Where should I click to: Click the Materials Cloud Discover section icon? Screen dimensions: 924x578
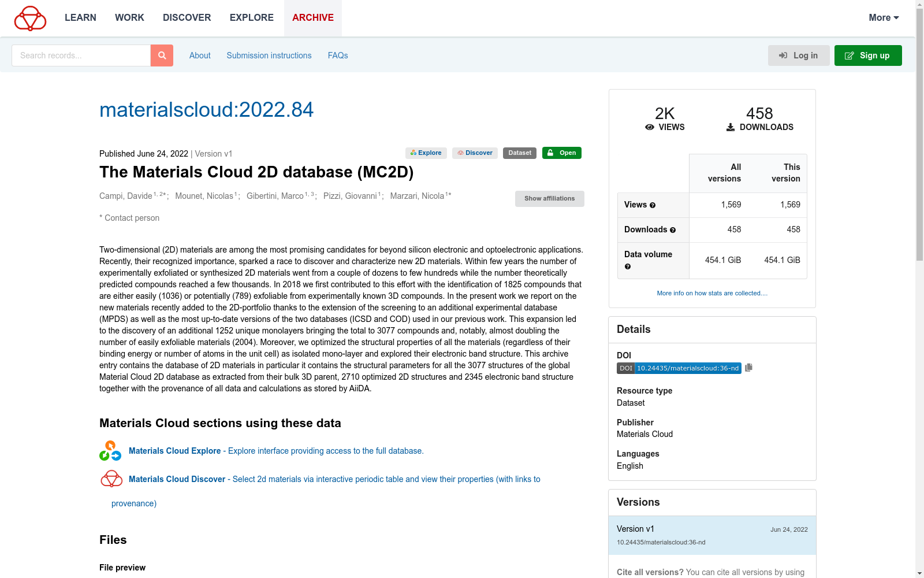(111, 479)
